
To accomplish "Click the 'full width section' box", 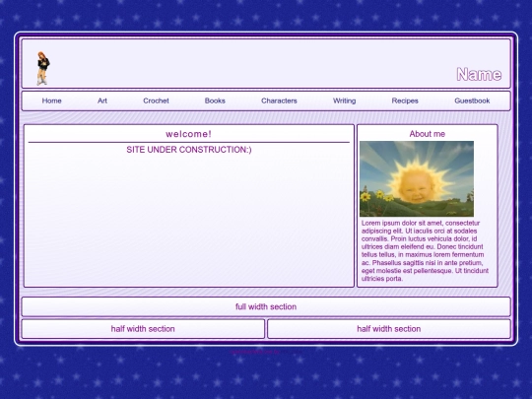I will tap(266, 306).
